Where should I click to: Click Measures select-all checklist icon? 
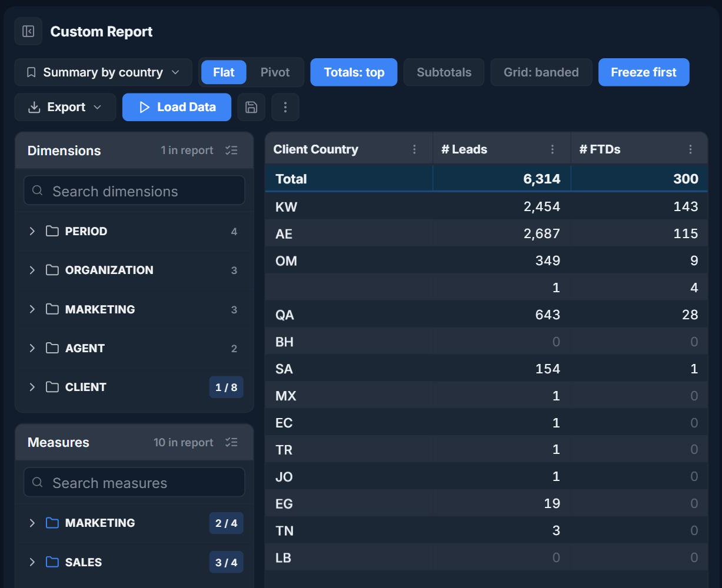[x=231, y=442]
